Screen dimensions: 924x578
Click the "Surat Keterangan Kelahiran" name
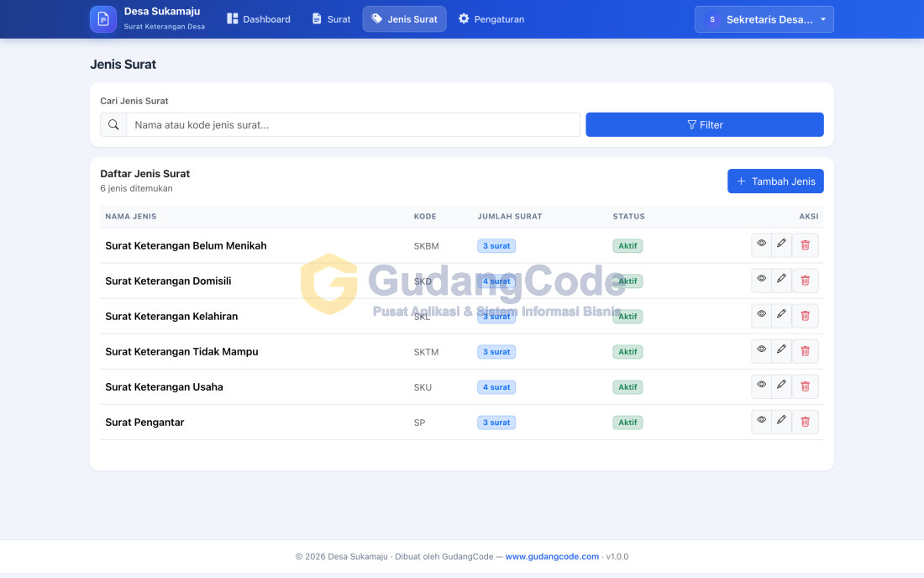coord(171,317)
